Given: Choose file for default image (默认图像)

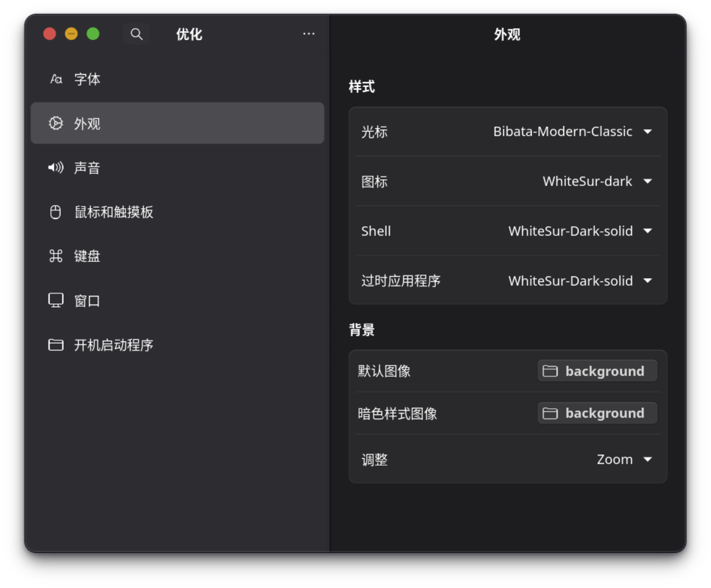Looking at the screenshot, I should coord(597,371).
